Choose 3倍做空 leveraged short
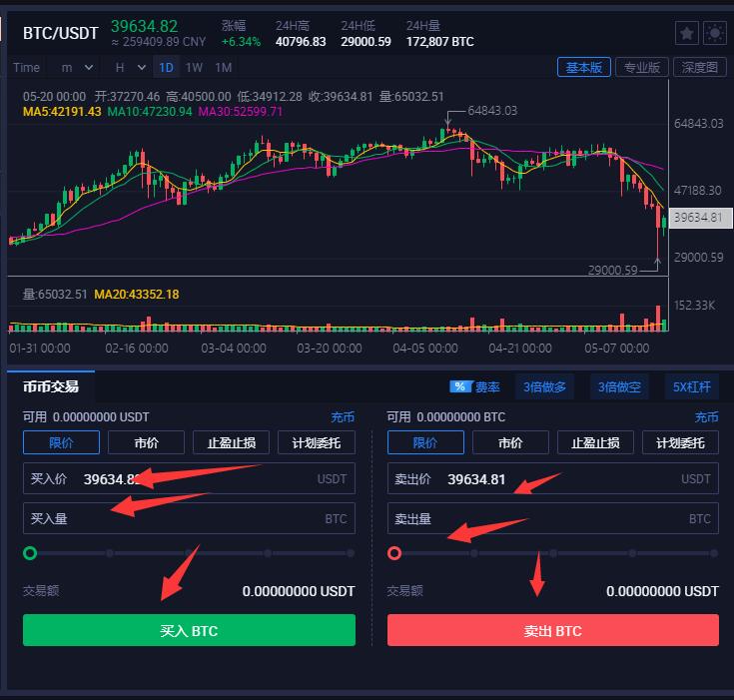Viewport: 734px width, 700px height. point(619,387)
